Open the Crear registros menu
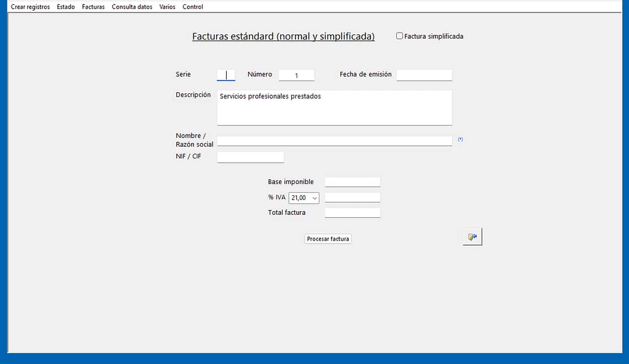 click(x=30, y=7)
